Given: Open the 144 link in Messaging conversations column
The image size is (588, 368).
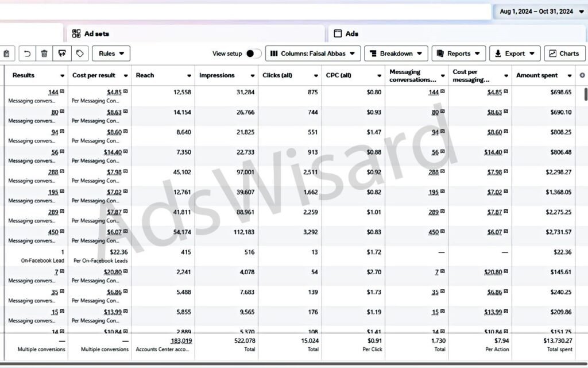Looking at the screenshot, I should 434,93.
